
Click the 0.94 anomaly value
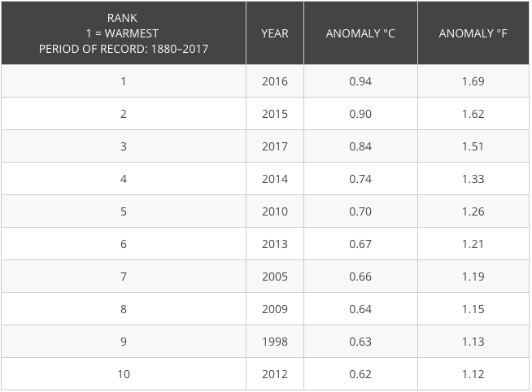click(x=360, y=81)
